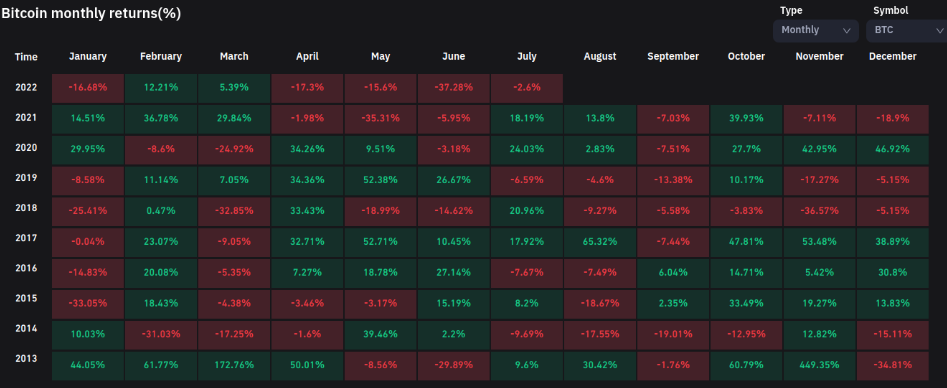947x388 pixels.
Task: Click the 449.35% cell for November 2013
Action: point(820,366)
